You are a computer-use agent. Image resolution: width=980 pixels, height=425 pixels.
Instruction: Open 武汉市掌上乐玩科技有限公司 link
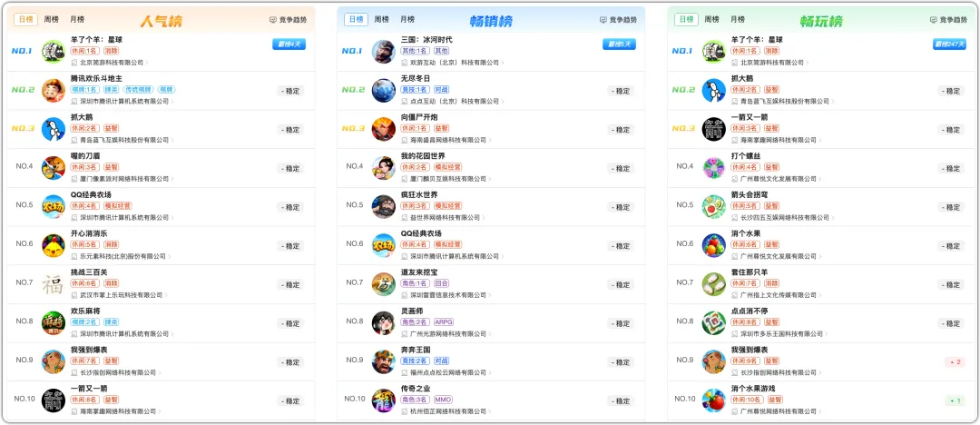click(117, 295)
